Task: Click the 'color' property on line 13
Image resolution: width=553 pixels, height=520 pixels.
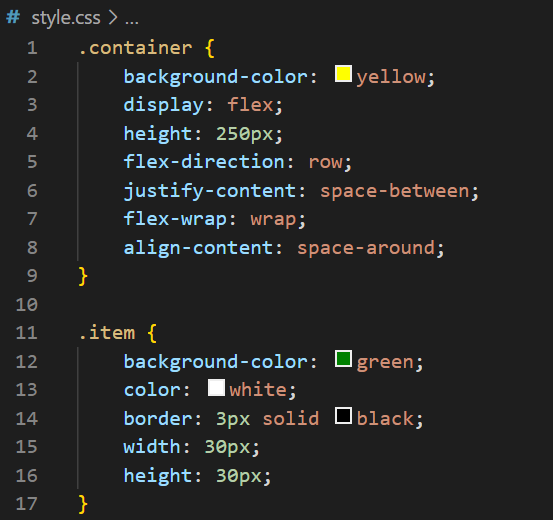Action: point(152,391)
